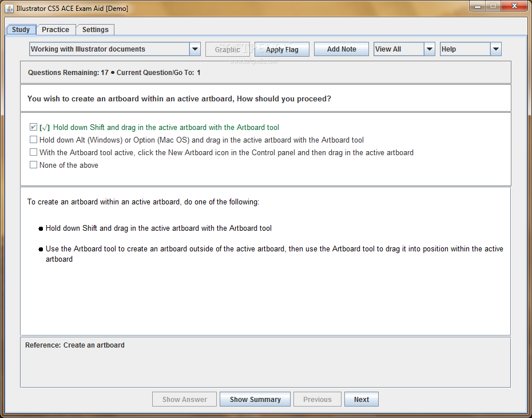Click 'Reference: Create an artboard' text
The width and height of the screenshot is (532, 418).
(74, 345)
